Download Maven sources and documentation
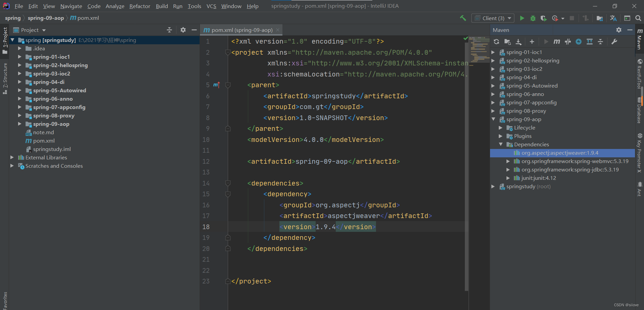Viewport: 644px width, 310px height. point(519,42)
